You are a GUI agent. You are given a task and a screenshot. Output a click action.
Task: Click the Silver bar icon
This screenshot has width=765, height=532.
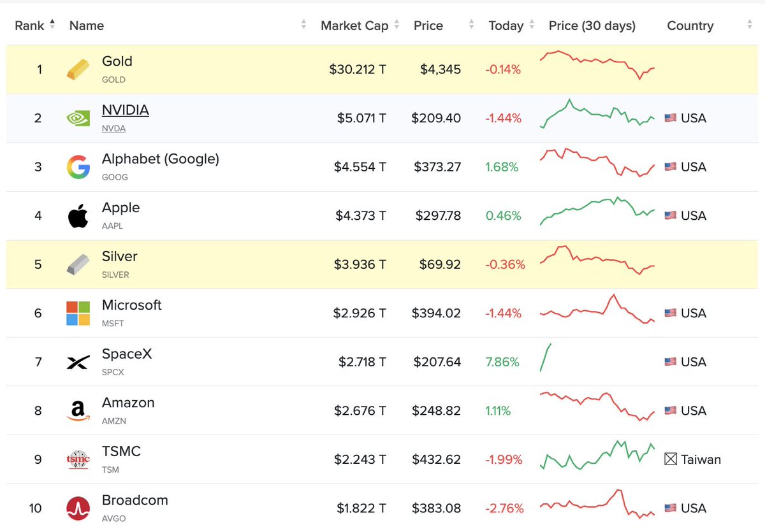pos(78,264)
